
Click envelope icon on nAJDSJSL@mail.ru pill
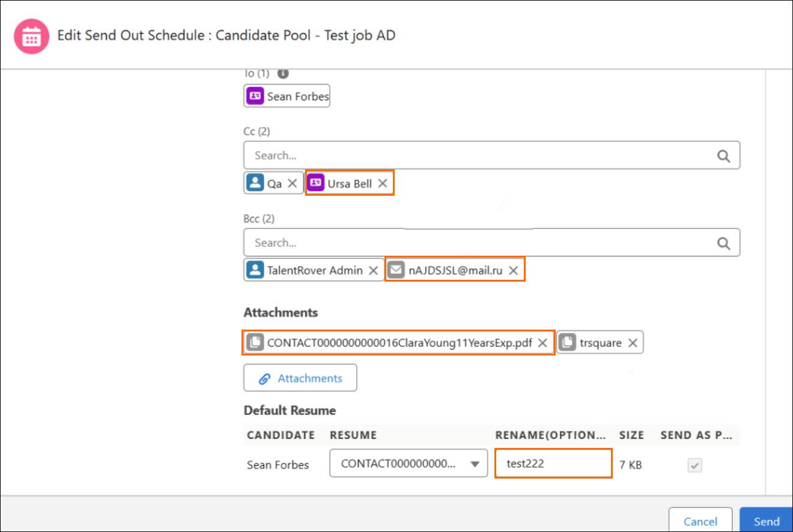coord(395,270)
